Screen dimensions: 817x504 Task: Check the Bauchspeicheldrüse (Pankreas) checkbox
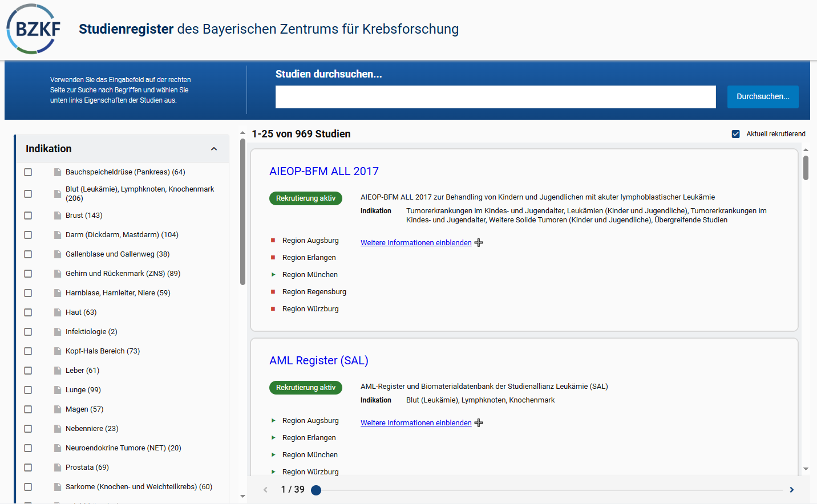point(28,172)
